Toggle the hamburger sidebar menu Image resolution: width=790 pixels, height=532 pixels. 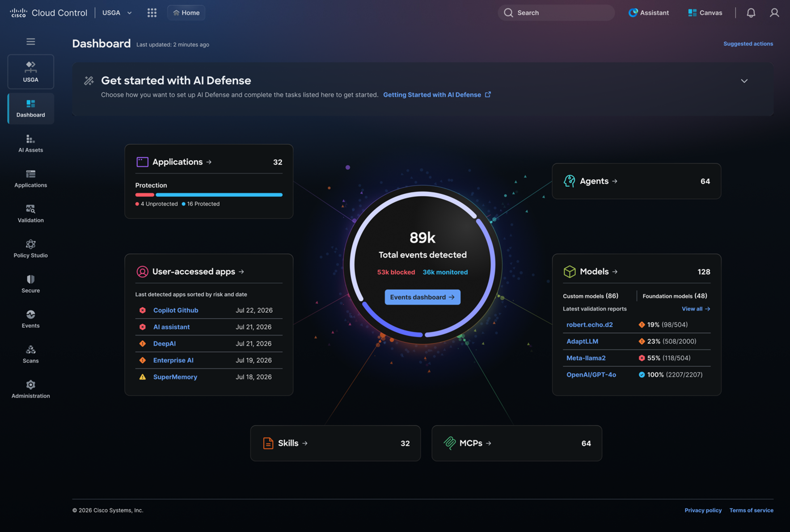(x=30, y=42)
